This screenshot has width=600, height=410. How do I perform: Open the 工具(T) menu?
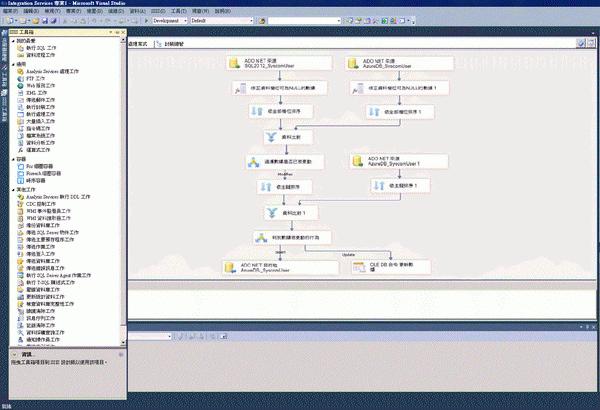179,11
